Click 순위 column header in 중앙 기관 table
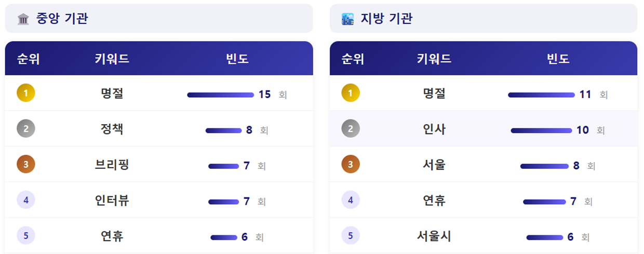The image size is (644, 254). click(x=29, y=59)
